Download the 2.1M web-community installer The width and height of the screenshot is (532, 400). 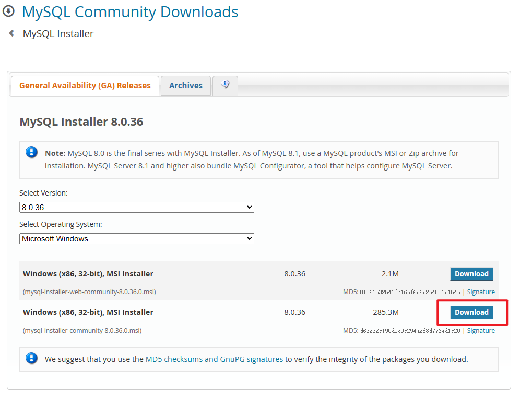(471, 274)
